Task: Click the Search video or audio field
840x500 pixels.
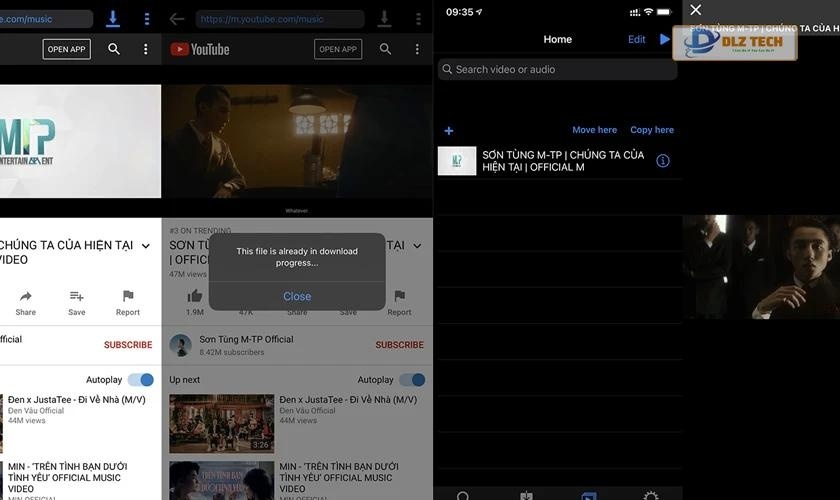Action: 558,69
